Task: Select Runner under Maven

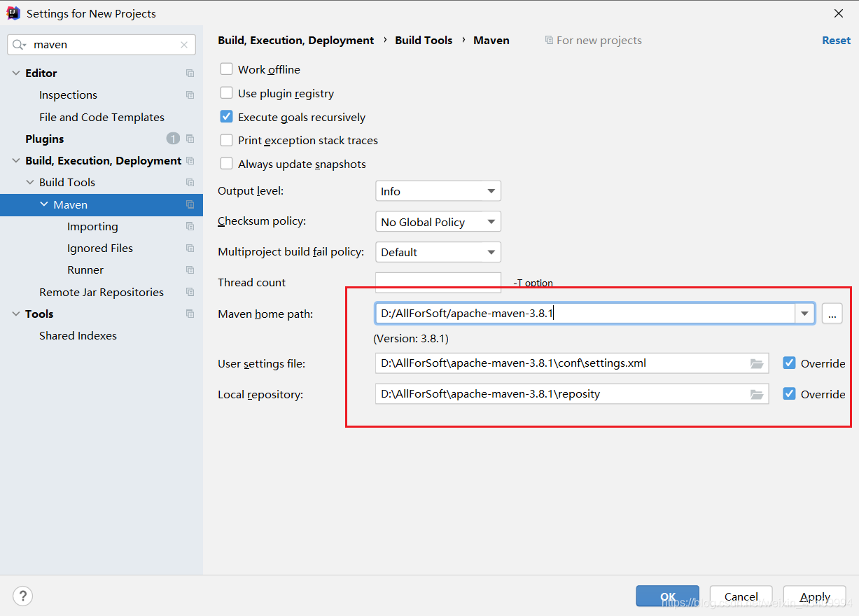Action: (85, 269)
